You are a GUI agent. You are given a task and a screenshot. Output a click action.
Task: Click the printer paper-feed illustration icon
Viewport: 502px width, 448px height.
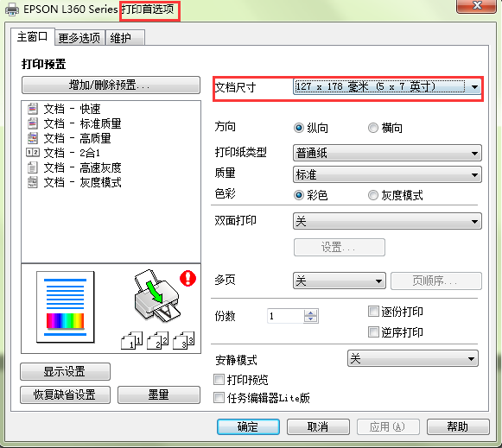point(157,295)
